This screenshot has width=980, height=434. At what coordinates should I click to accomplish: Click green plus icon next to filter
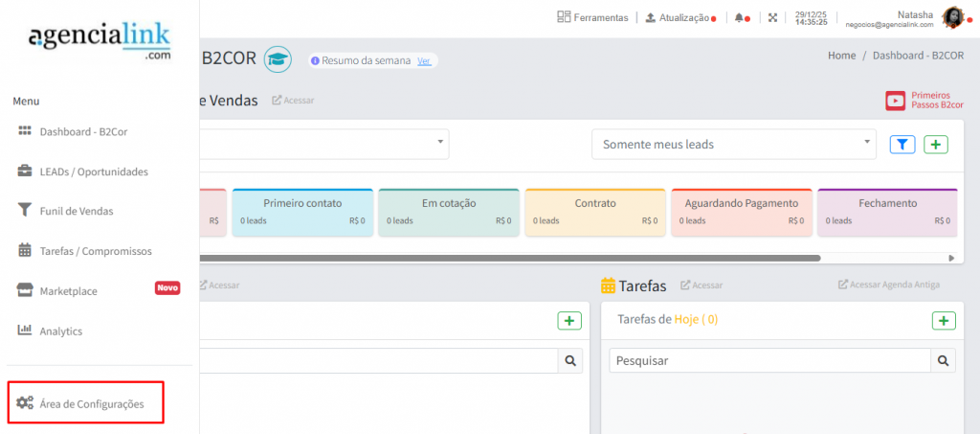(x=936, y=145)
